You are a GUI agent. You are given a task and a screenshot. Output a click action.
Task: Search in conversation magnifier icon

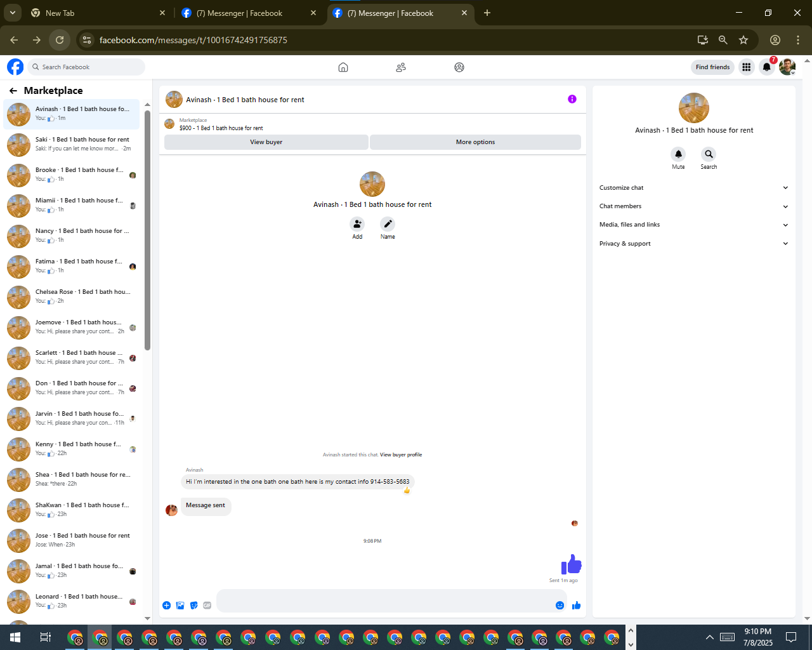(x=709, y=154)
